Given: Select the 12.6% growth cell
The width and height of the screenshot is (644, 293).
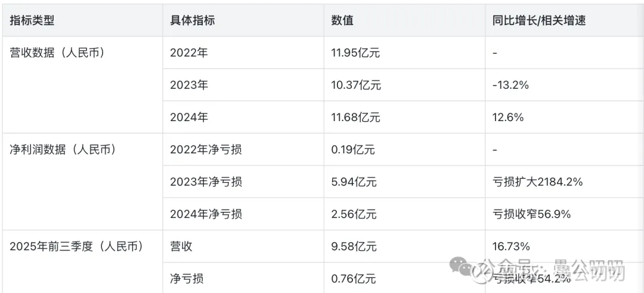Looking at the screenshot, I should click(508, 117).
